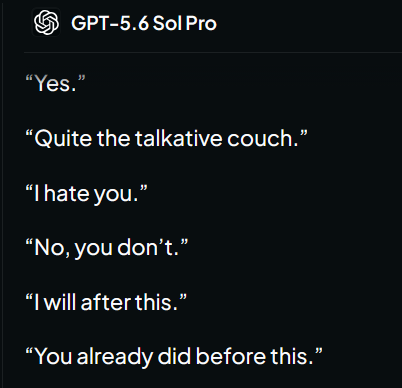The image size is (402, 388).
Task: Select the "Yes." dialogue line
Action: click(55, 83)
